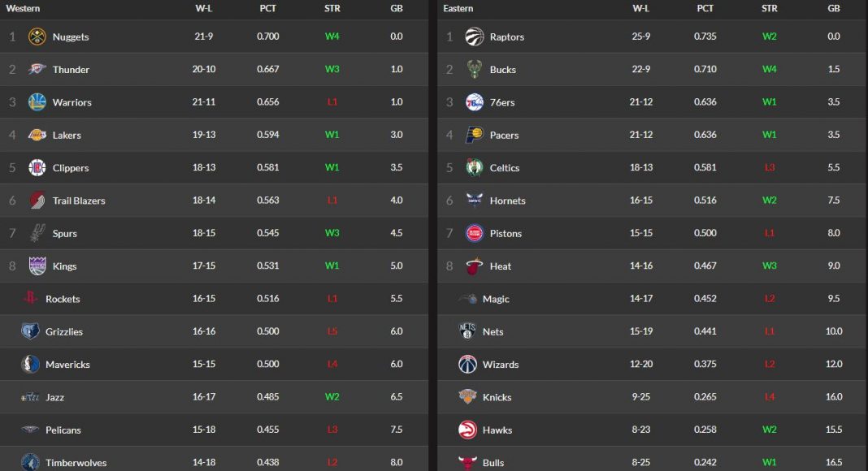Sort Eastern table by W-L column
This screenshot has height=471, width=868.
pos(640,9)
